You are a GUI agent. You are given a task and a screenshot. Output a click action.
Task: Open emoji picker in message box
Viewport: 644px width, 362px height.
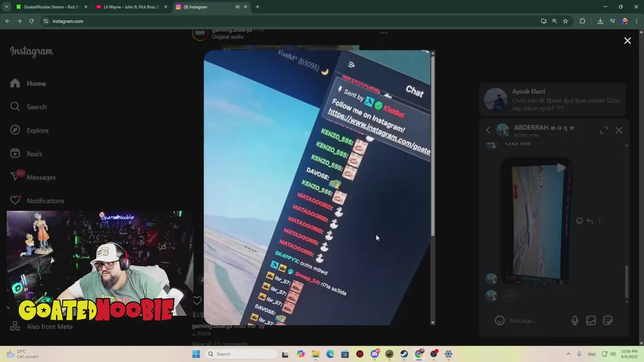tap(500, 320)
